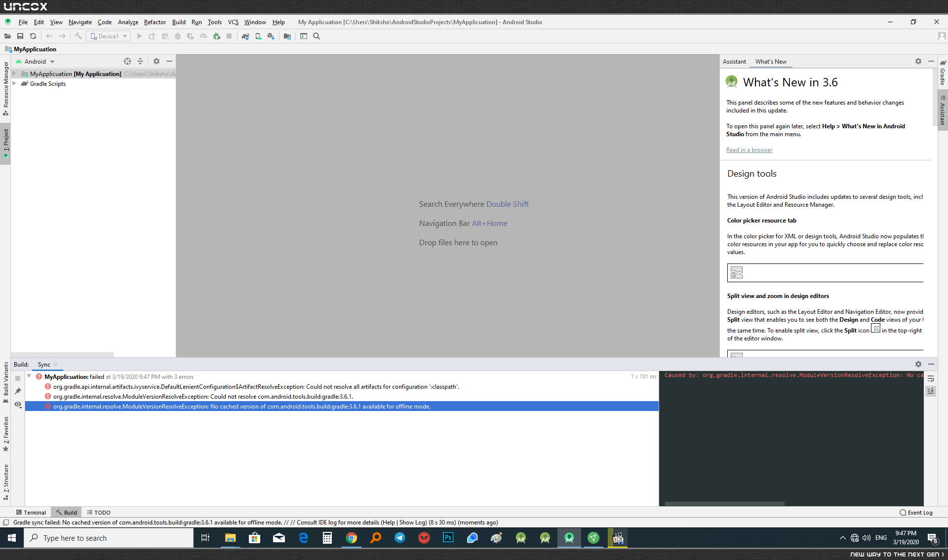Click the Forward navigation arrow

pyautogui.click(x=62, y=36)
